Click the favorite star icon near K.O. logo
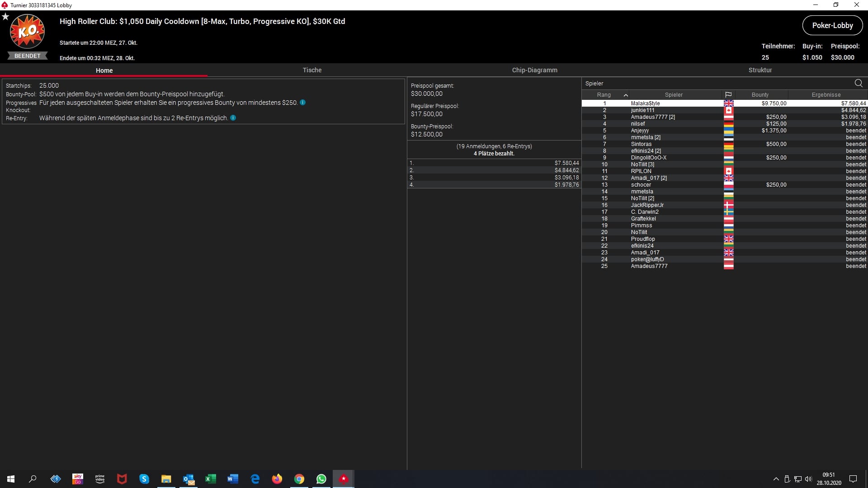Image resolution: width=868 pixels, height=488 pixels. tap(5, 17)
